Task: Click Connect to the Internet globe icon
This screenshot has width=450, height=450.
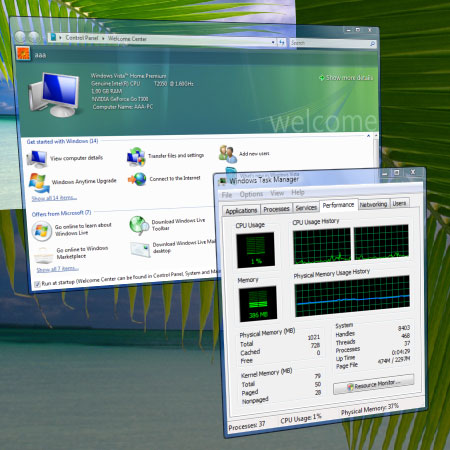Action: pyautogui.click(x=137, y=179)
